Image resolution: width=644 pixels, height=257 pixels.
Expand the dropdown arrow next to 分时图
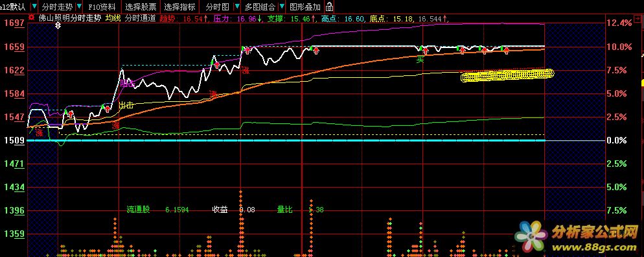[x=237, y=7]
